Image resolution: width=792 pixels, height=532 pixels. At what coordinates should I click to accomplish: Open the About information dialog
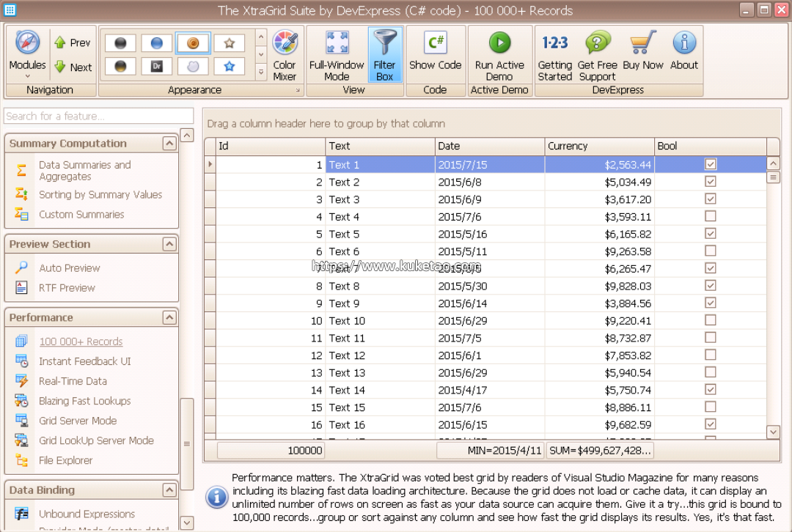[683, 43]
